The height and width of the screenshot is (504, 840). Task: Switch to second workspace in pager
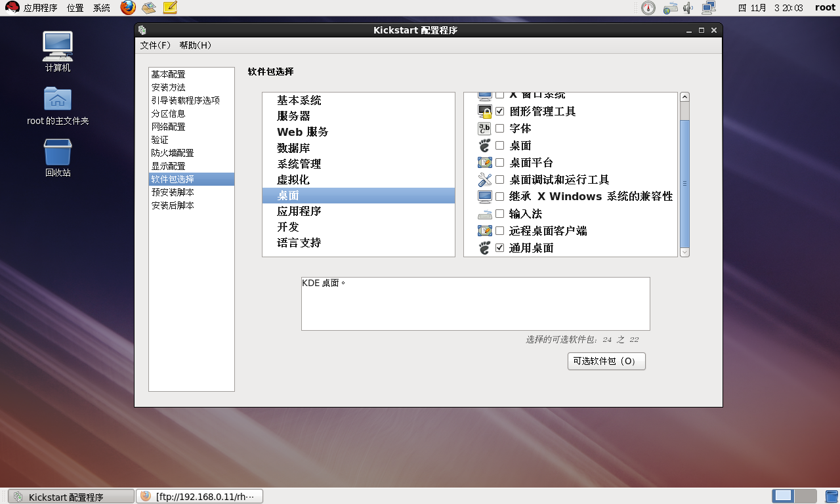click(806, 496)
